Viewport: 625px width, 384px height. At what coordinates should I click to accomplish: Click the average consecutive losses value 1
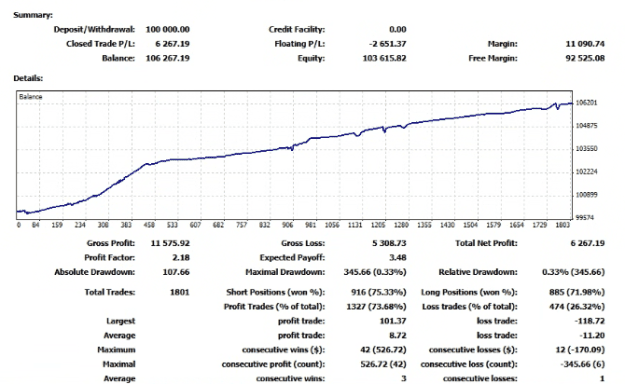(602, 378)
